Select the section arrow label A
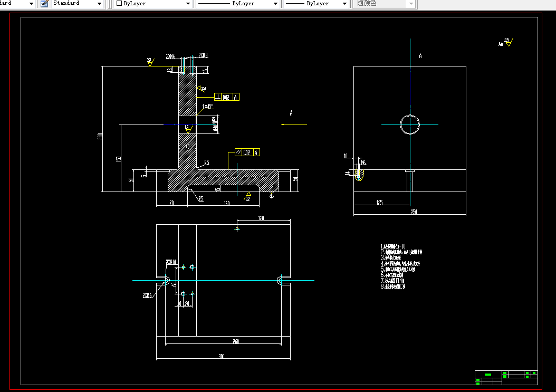 click(291, 113)
